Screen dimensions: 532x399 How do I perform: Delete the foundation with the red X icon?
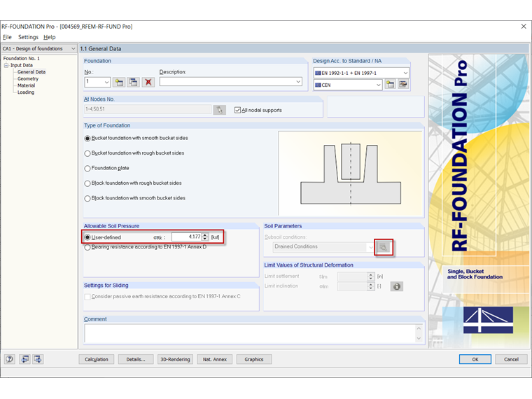point(148,82)
